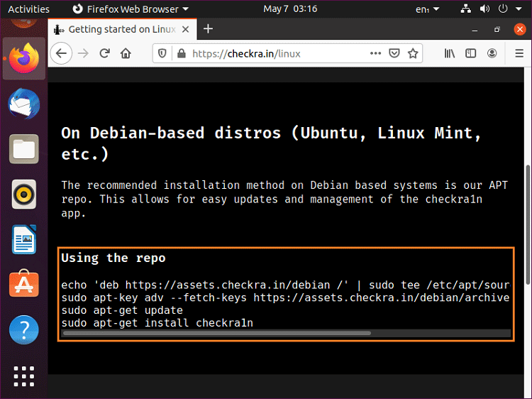Reload the current page
The image size is (532, 399).
pyautogui.click(x=104, y=53)
